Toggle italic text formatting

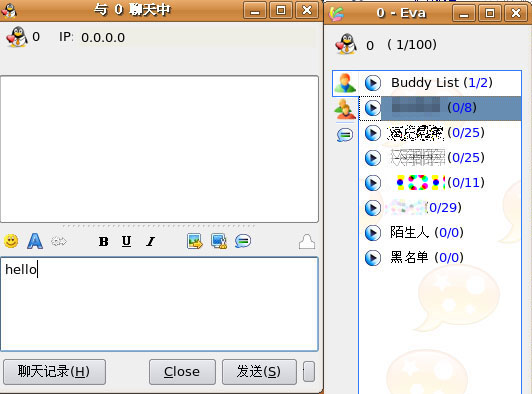click(x=150, y=241)
